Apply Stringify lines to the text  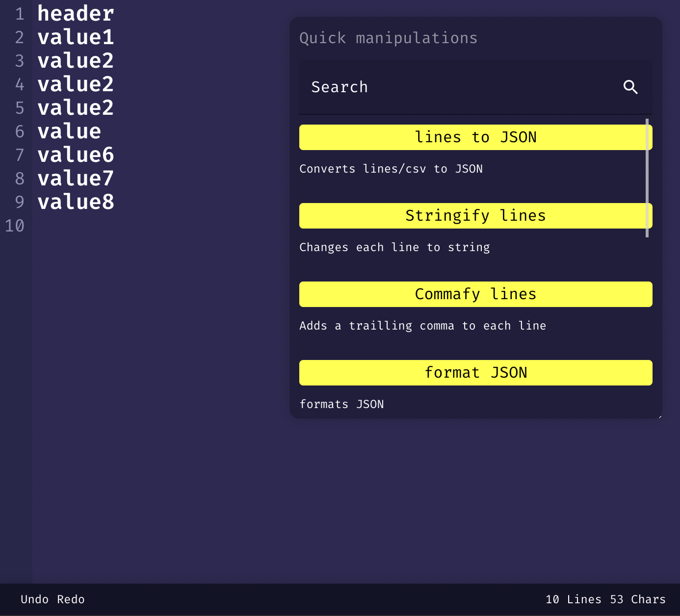tap(475, 215)
